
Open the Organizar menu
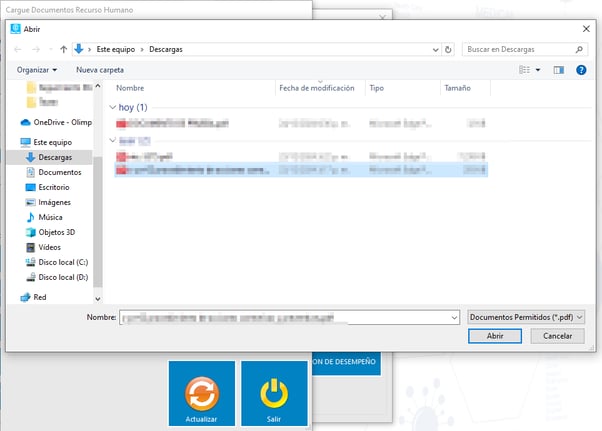click(x=37, y=70)
